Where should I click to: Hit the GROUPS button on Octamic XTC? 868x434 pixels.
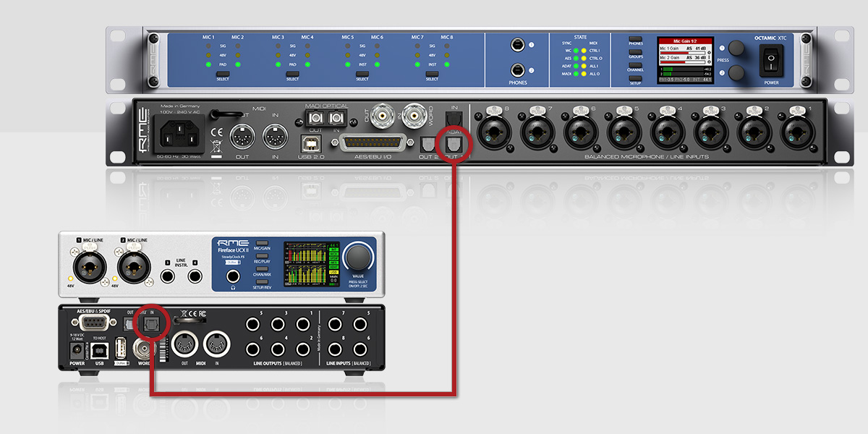click(x=635, y=53)
